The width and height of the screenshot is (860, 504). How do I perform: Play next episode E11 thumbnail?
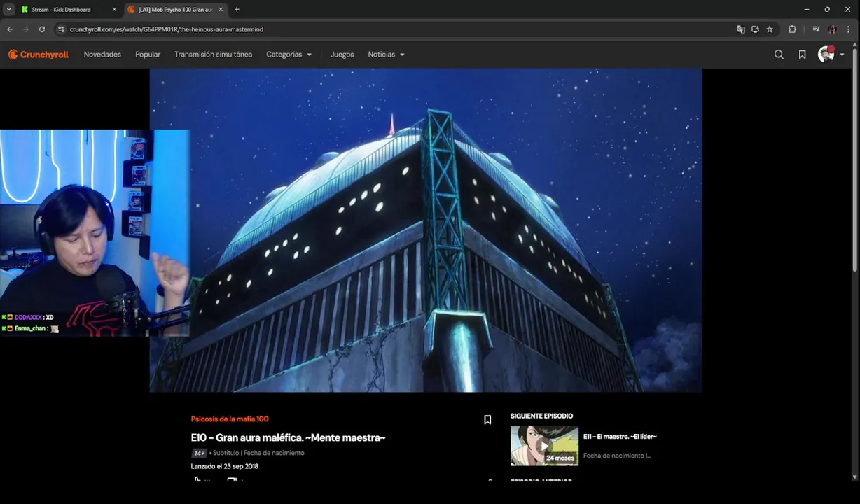tap(544, 446)
